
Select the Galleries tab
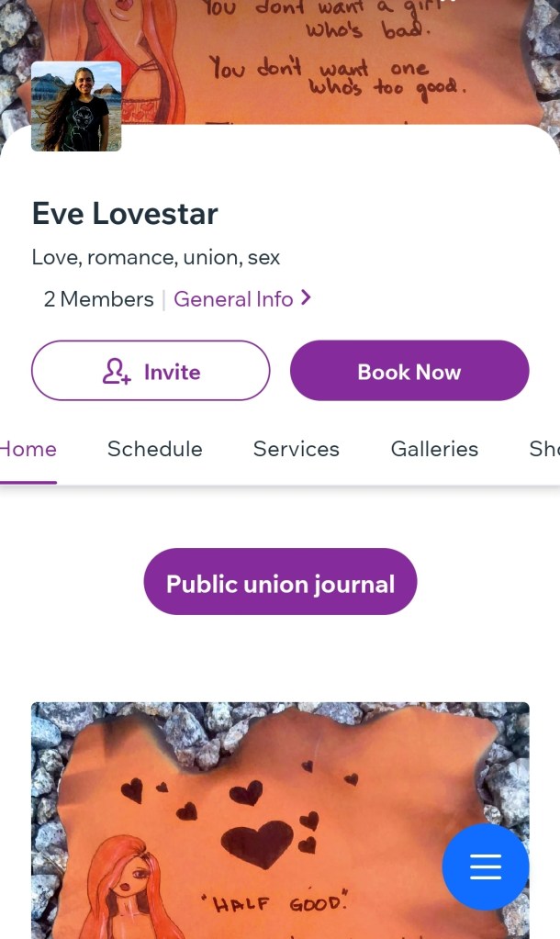pyautogui.click(x=434, y=449)
